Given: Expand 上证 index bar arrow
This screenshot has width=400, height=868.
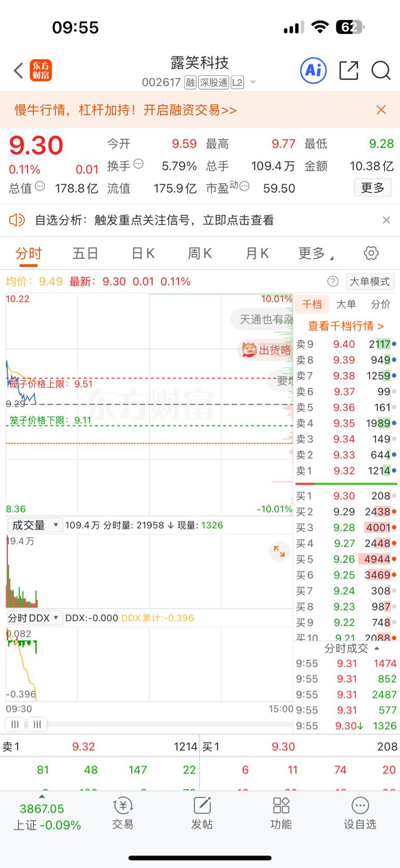Looking at the screenshot, I should 42,797.
